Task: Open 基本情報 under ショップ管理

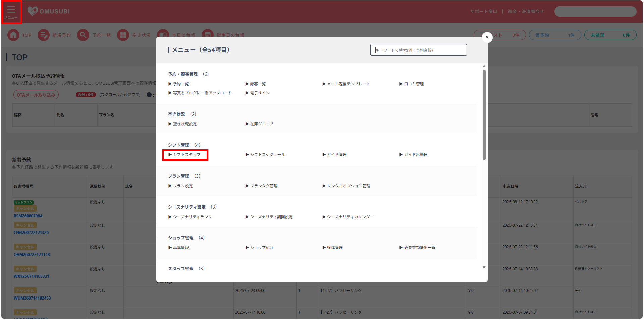Action: pos(178,248)
